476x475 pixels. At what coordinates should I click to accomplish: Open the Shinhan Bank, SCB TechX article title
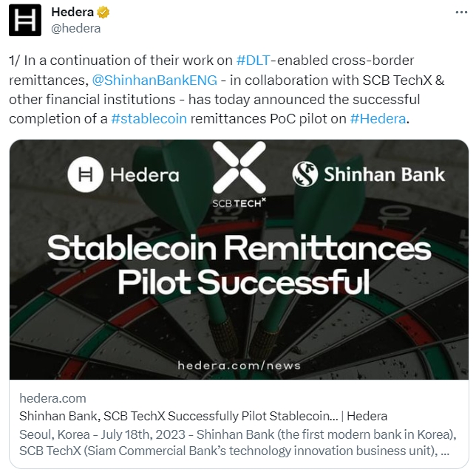click(x=203, y=416)
